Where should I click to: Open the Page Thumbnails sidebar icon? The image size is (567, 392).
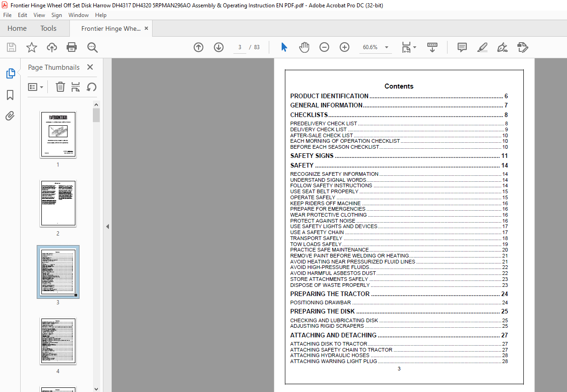tap(10, 73)
